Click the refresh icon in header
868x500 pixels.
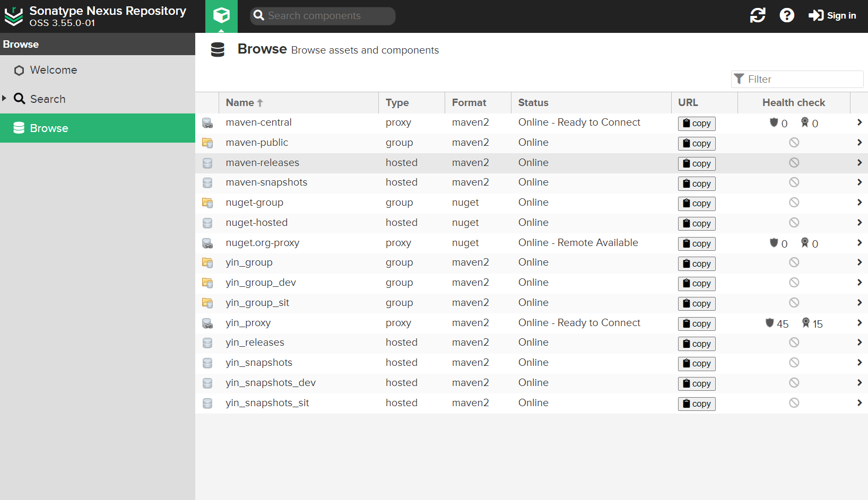(758, 15)
